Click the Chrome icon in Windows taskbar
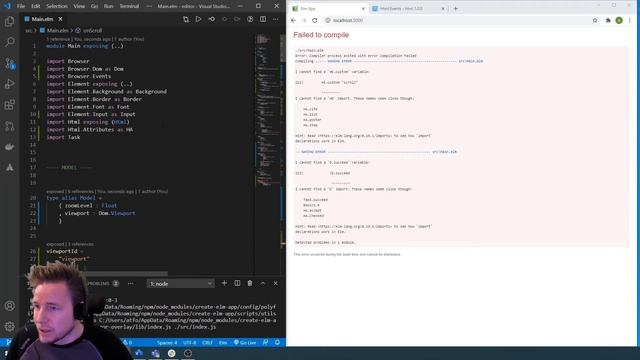Screen dimensions: 640x360 click(x=171, y=353)
